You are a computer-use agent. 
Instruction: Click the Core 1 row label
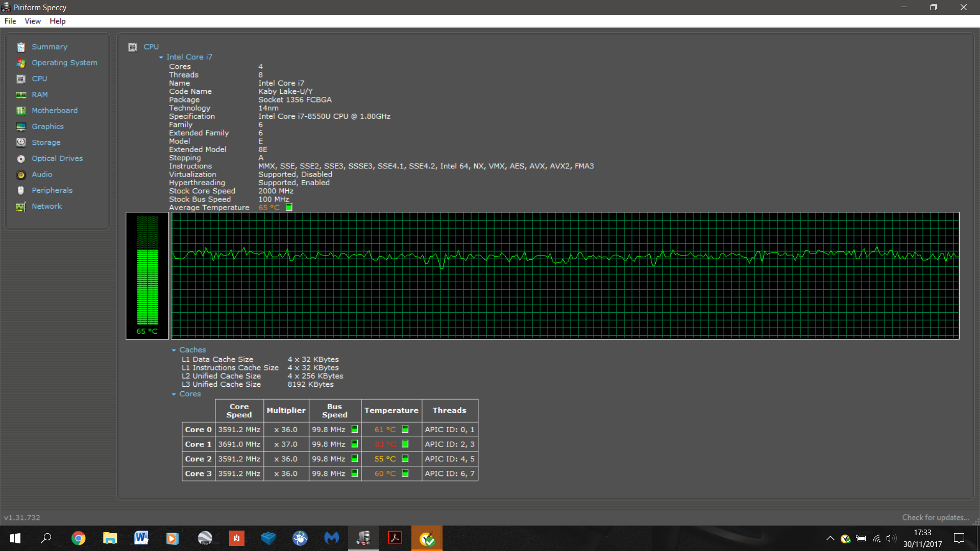pos(198,444)
